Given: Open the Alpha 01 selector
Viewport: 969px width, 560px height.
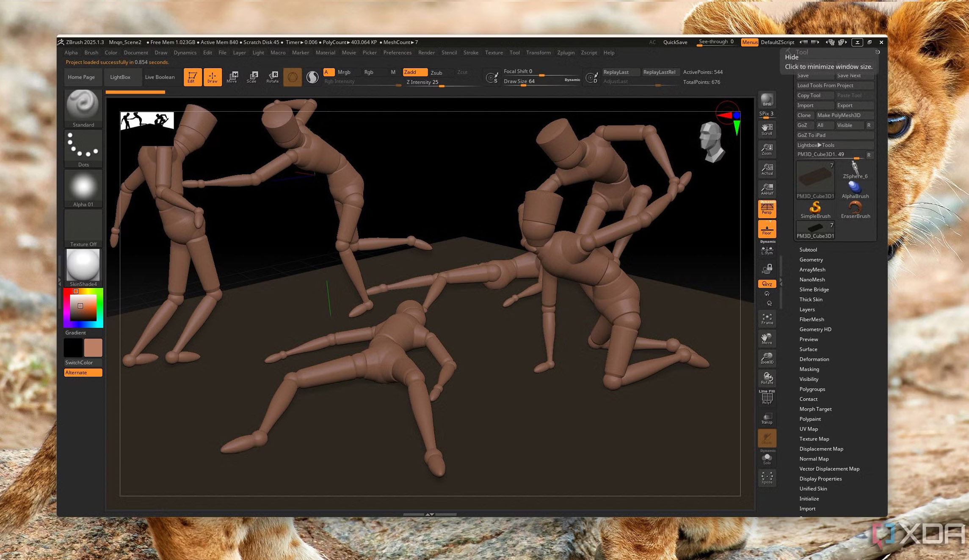Looking at the screenshot, I should [83, 188].
